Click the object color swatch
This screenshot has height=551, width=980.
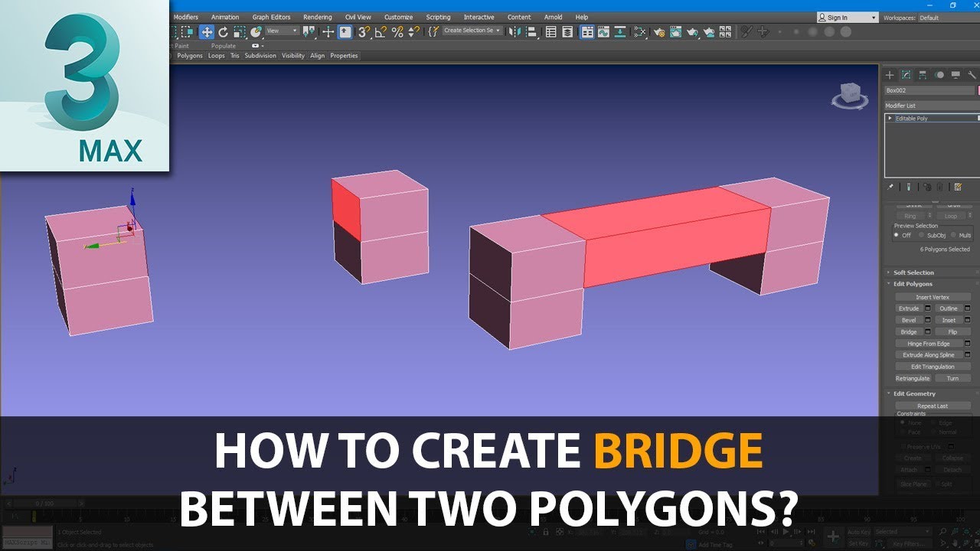point(978,90)
